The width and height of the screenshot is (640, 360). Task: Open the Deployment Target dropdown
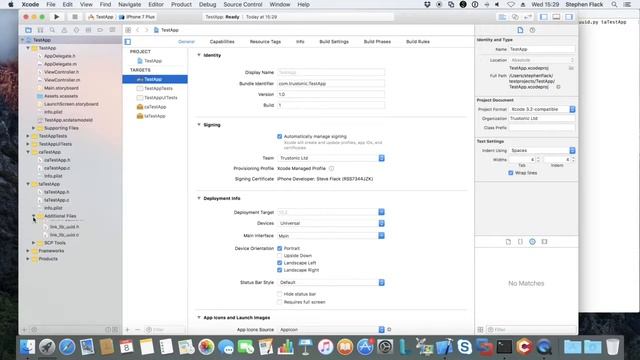[x=331, y=212]
